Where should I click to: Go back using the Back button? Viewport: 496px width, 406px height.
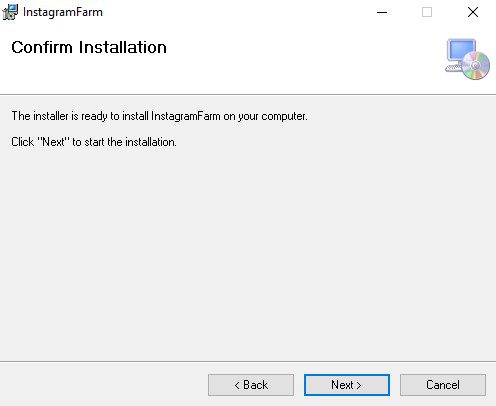pos(251,385)
